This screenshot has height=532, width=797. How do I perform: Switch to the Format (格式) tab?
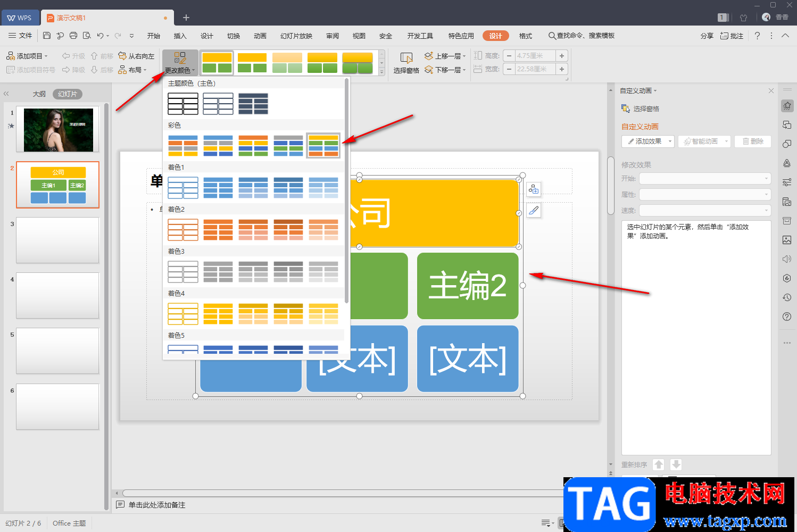point(526,36)
